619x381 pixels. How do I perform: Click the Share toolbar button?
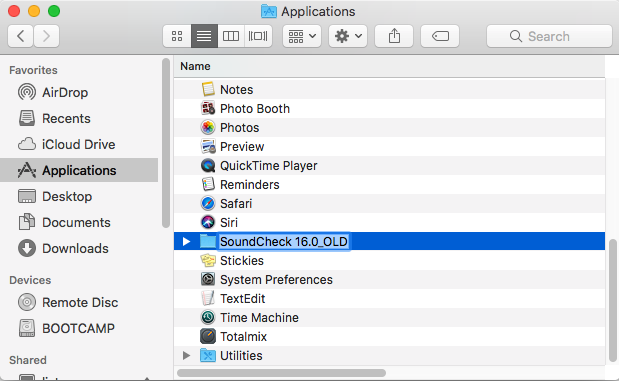click(394, 36)
